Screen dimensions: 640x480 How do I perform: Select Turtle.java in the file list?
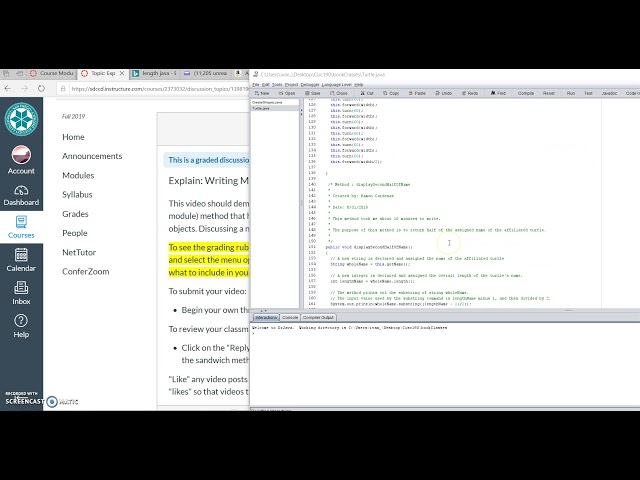(x=275, y=108)
